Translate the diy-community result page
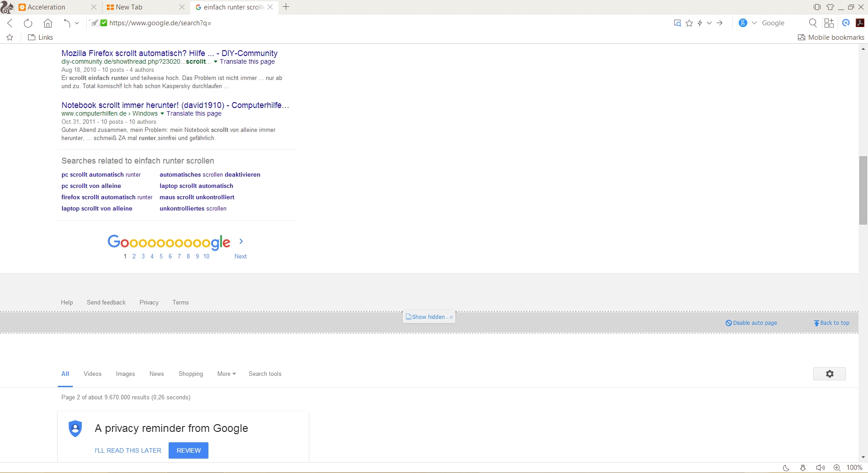Screen dimensions: 868x473 [247, 62]
